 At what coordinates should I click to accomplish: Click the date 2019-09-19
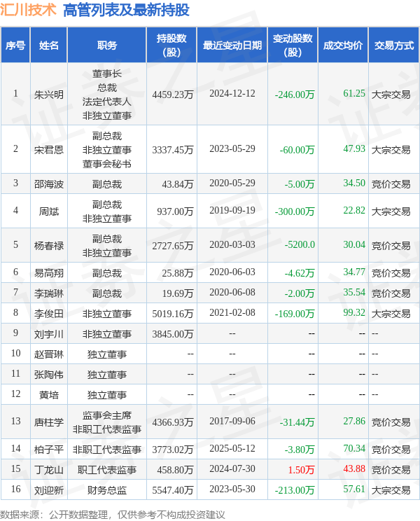tap(232, 210)
